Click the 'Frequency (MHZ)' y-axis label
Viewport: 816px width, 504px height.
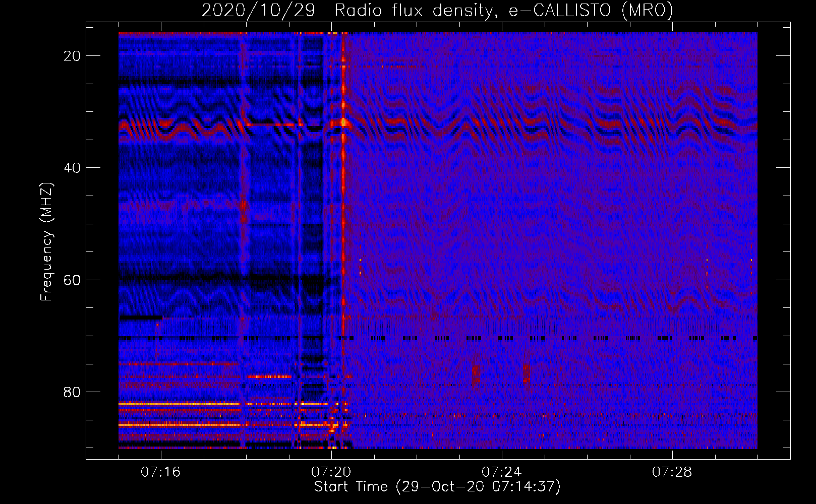[x=46, y=241]
